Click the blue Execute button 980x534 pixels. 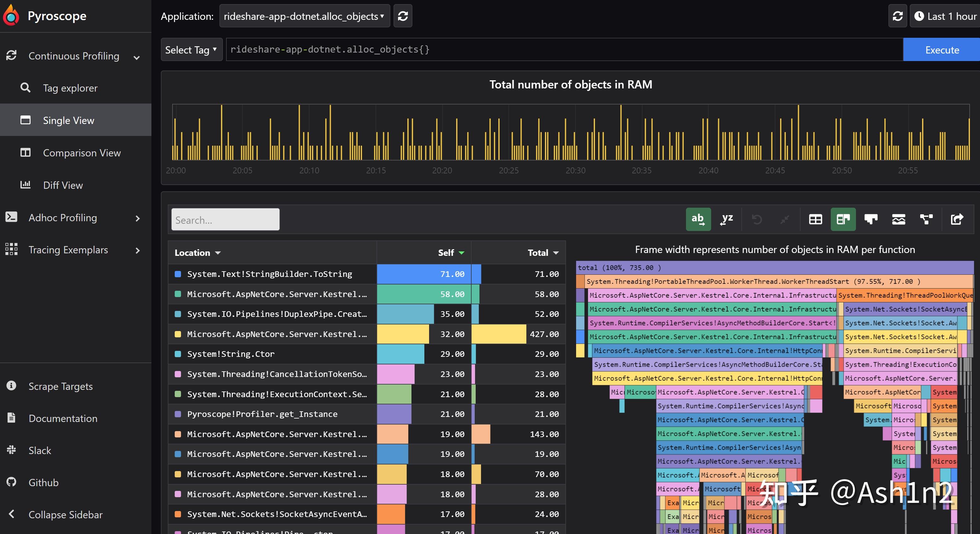pyautogui.click(x=942, y=50)
